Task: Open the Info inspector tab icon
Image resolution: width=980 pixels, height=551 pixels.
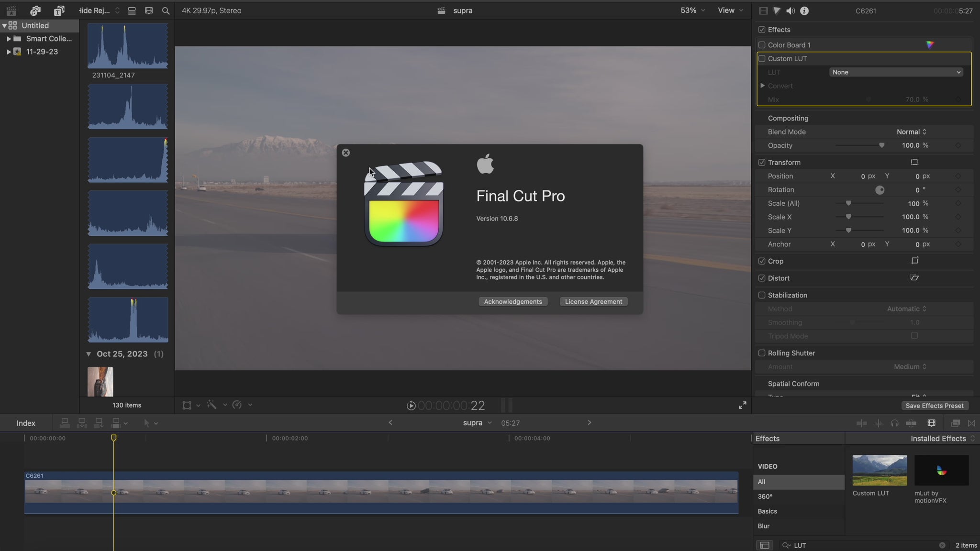Action: pos(804,11)
